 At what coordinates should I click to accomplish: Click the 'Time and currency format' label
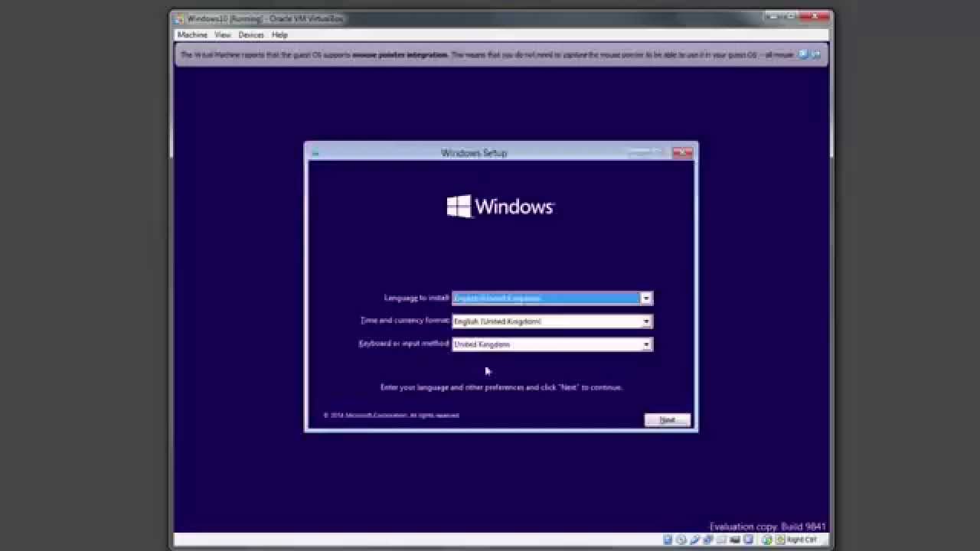[405, 321]
